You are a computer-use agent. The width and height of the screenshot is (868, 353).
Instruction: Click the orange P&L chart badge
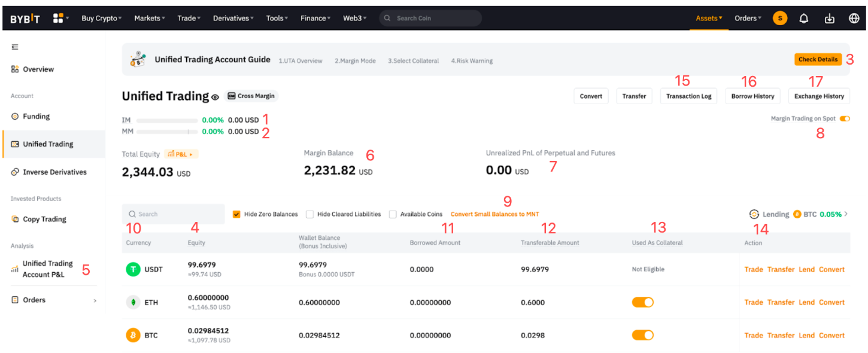click(x=181, y=154)
